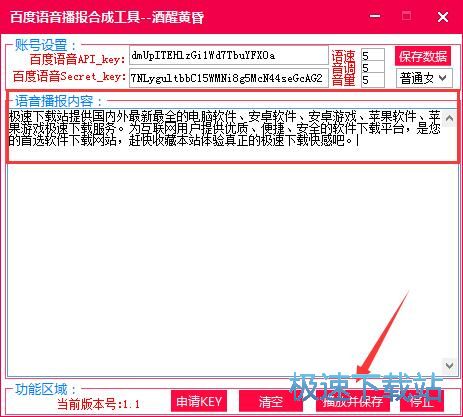Click the window title 百度语音播报合成工具
Image resolution: width=463 pixels, height=417 pixels.
pyautogui.click(x=75, y=17)
